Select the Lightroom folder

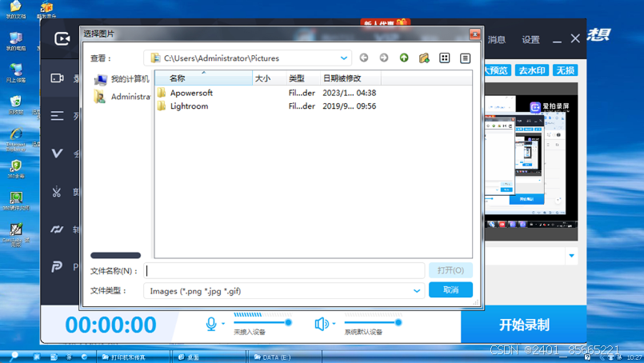point(189,106)
